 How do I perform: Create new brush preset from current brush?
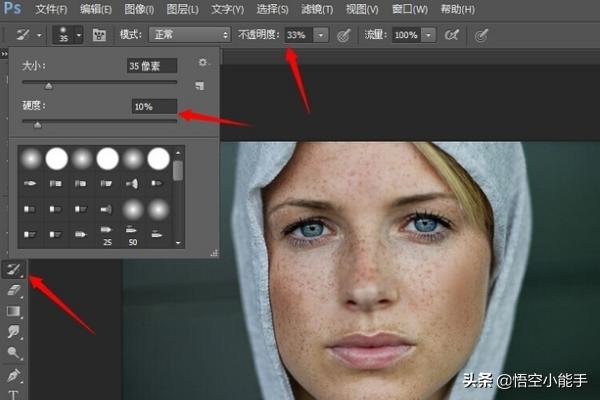pos(199,87)
